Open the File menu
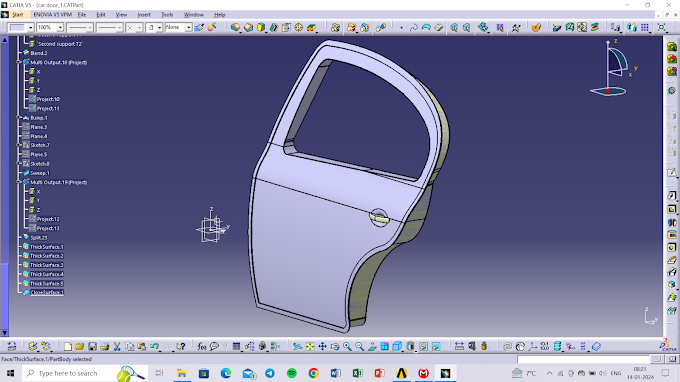Image resolution: width=680 pixels, height=382 pixels. coord(82,15)
